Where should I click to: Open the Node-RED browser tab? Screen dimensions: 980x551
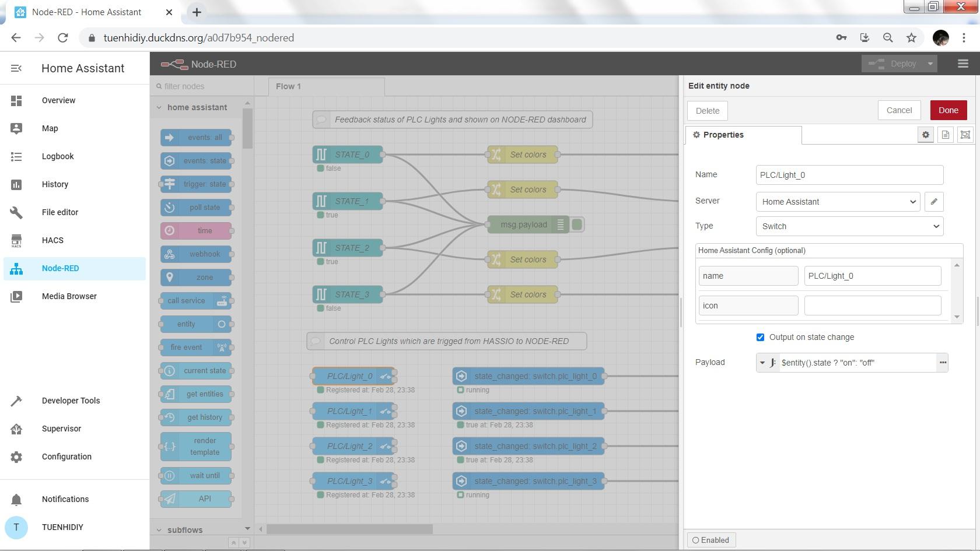point(93,12)
